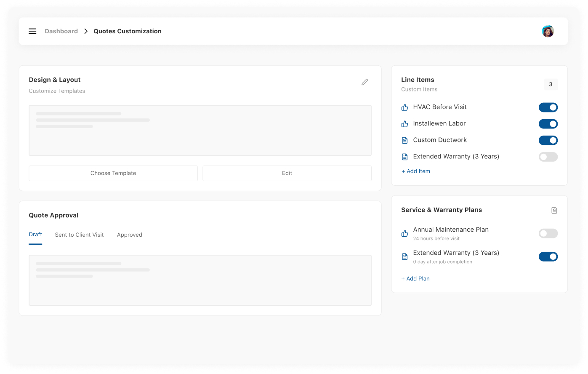The image size is (588, 374).
Task: Click the Line Items count badge
Action: [x=551, y=84]
